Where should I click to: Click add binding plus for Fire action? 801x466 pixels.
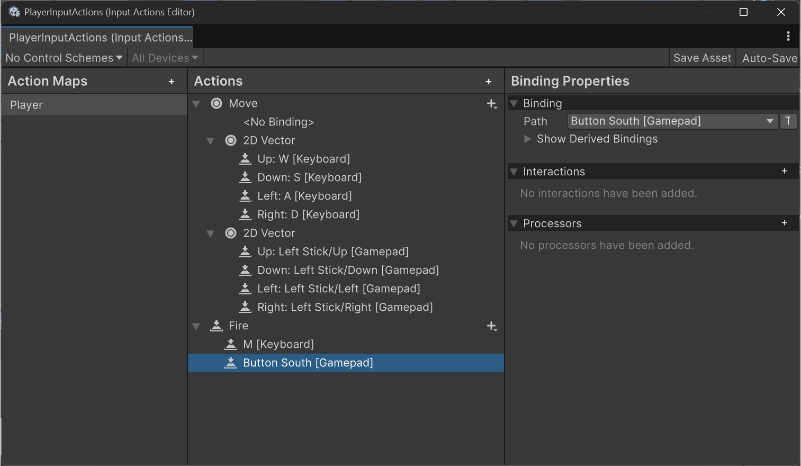[491, 326]
